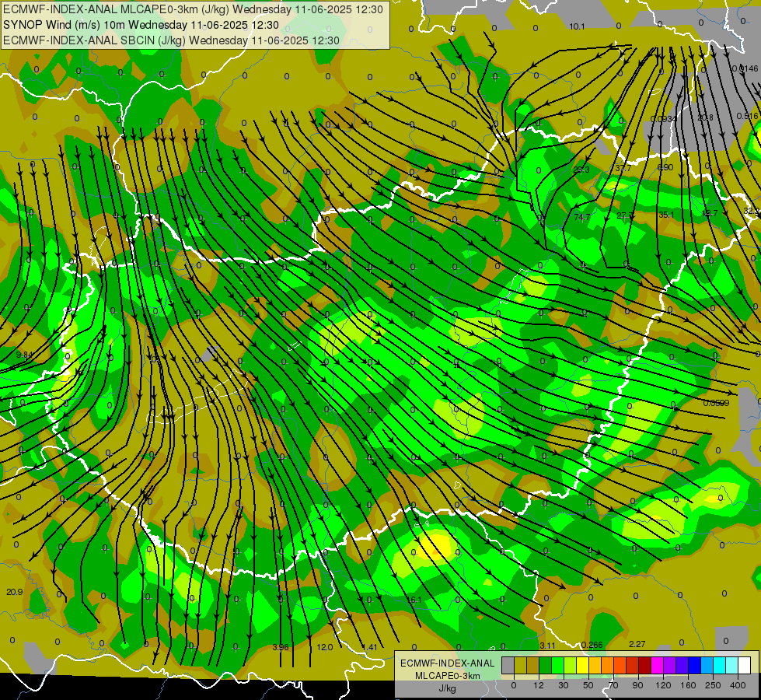Click the bright green legend swatch
This screenshot has height=700, width=761.
click(557, 665)
